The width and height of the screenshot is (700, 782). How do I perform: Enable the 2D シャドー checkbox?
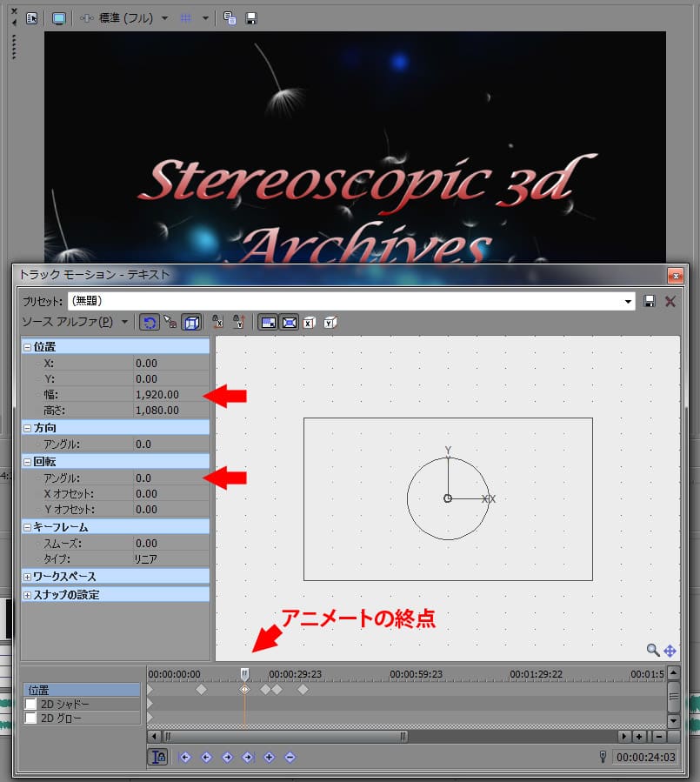(31, 704)
